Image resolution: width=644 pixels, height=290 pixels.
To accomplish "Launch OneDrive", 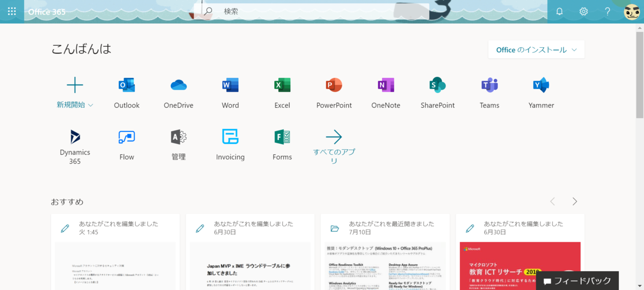I will tap(179, 93).
